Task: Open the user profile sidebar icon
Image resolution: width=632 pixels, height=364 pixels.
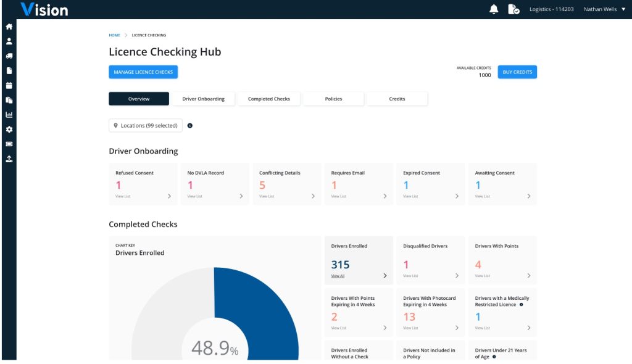Action: point(9,41)
